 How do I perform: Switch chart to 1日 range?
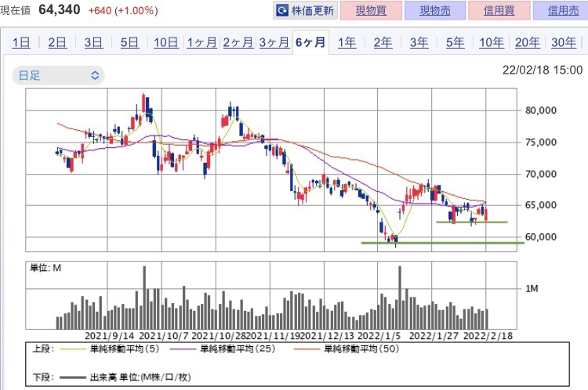coord(21,42)
